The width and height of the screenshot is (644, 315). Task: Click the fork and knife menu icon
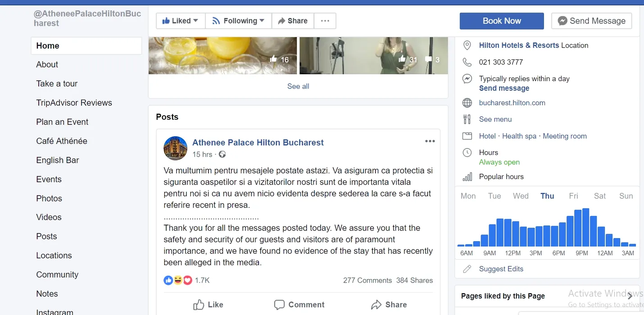pyautogui.click(x=467, y=119)
